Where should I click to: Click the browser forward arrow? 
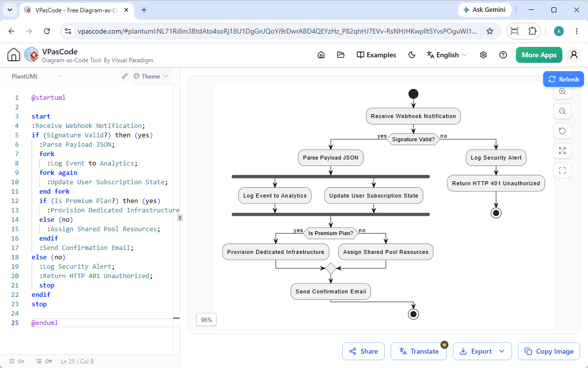(29, 31)
